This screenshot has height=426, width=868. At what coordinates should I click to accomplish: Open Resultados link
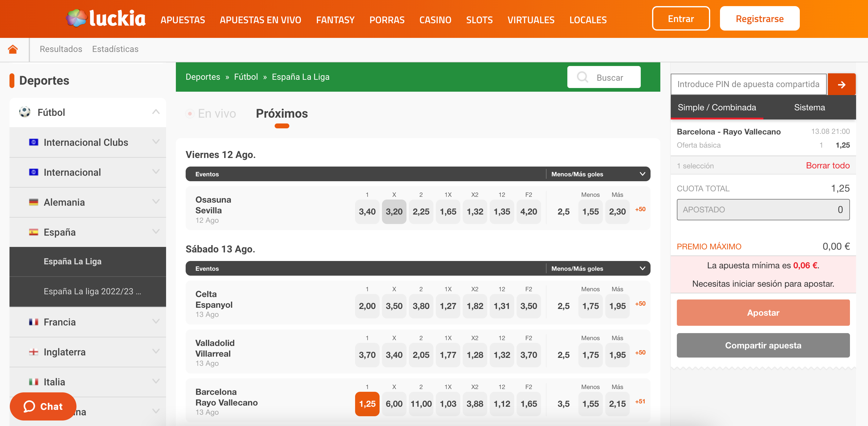pos(61,49)
